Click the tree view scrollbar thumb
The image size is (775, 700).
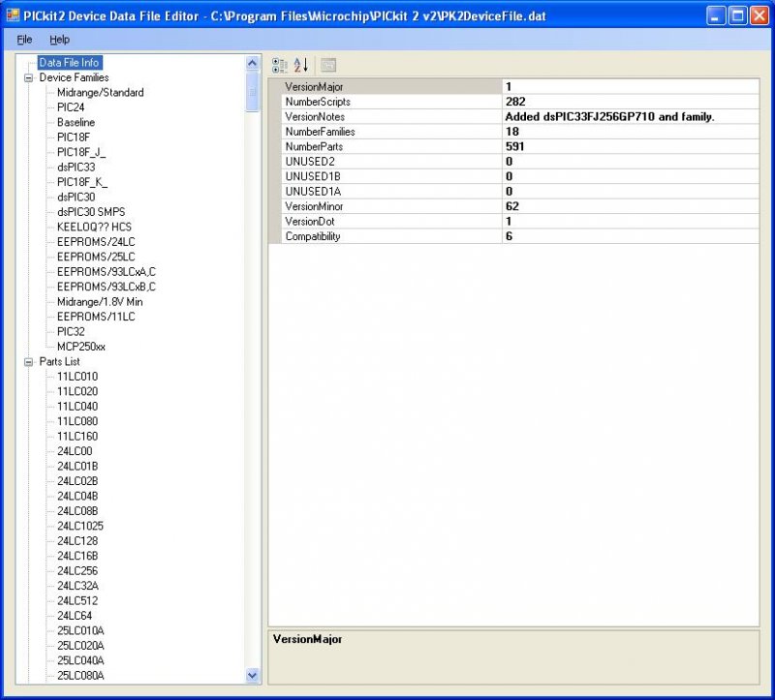[252, 91]
